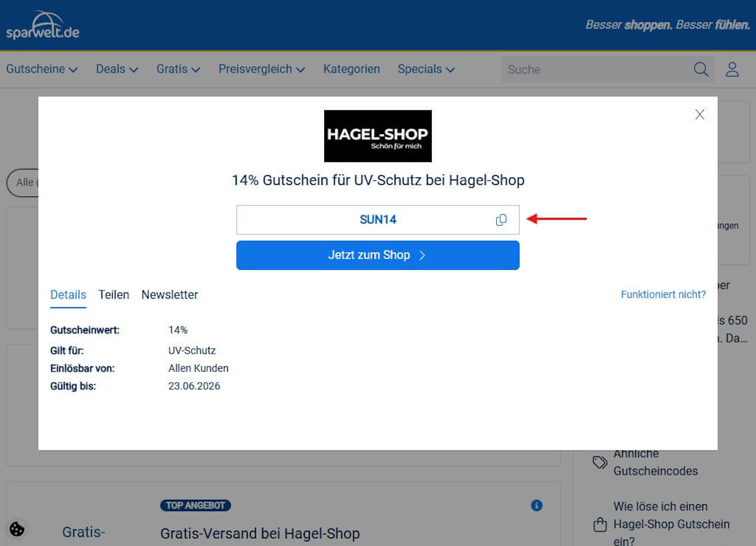Expand the Preisvergleich menu
756x546 pixels.
coord(262,69)
